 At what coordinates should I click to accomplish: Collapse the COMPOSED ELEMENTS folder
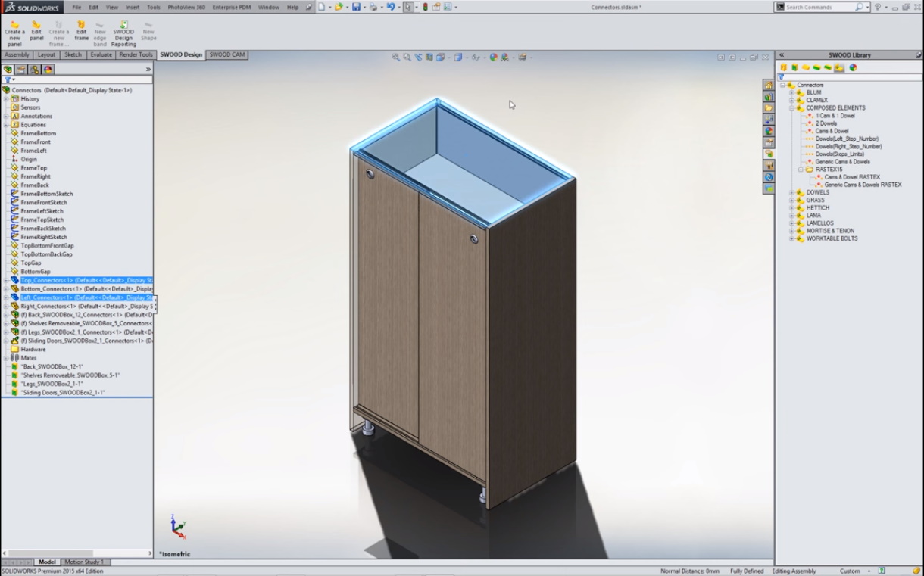[x=792, y=108]
